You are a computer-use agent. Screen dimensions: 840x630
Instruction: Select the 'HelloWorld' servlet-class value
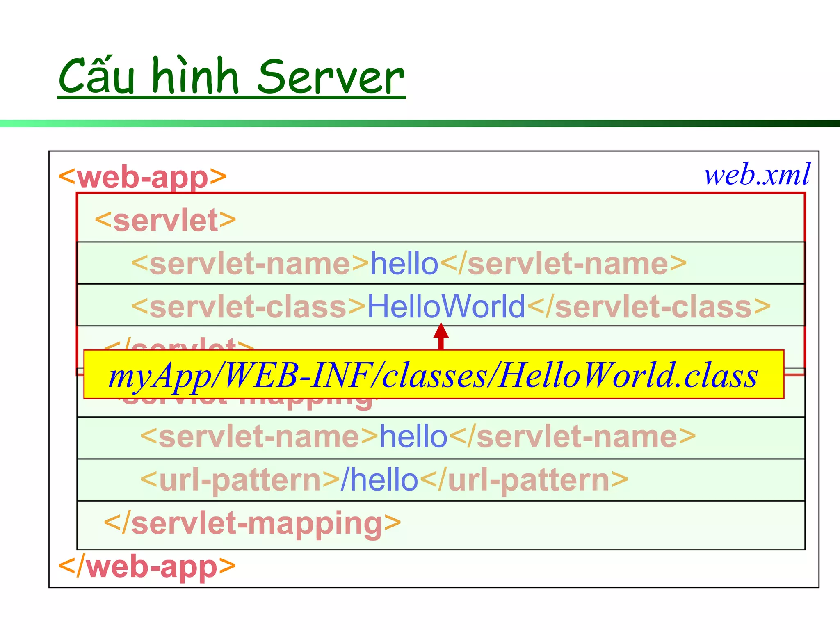click(x=446, y=306)
